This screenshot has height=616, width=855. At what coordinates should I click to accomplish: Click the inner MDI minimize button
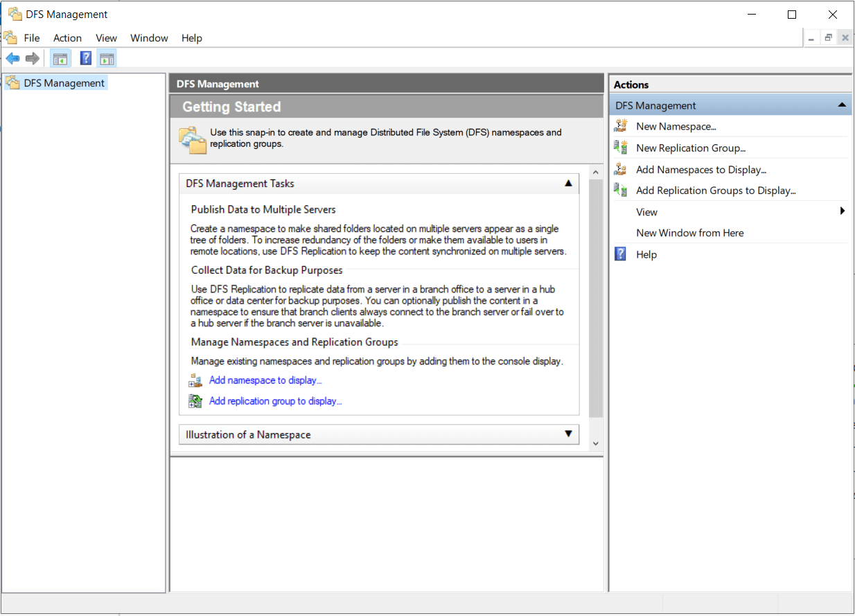click(x=811, y=38)
